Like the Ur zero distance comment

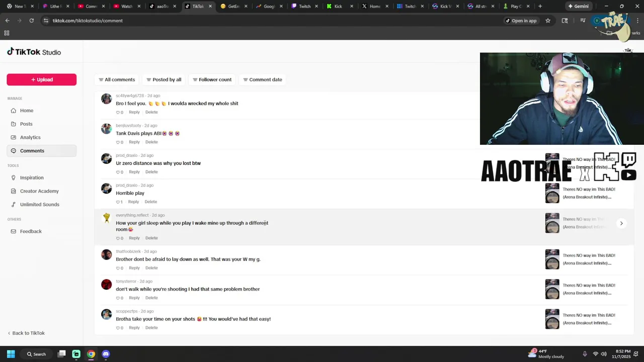pos(119,172)
